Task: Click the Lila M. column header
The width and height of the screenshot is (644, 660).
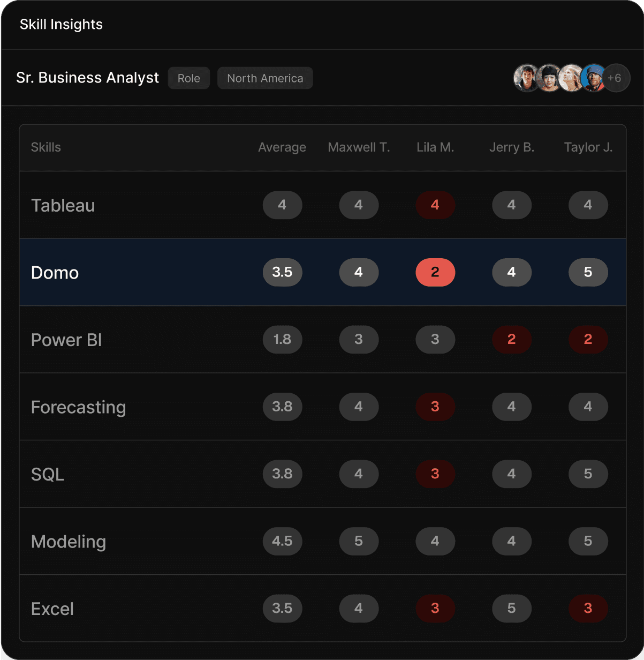Action: 435,147
